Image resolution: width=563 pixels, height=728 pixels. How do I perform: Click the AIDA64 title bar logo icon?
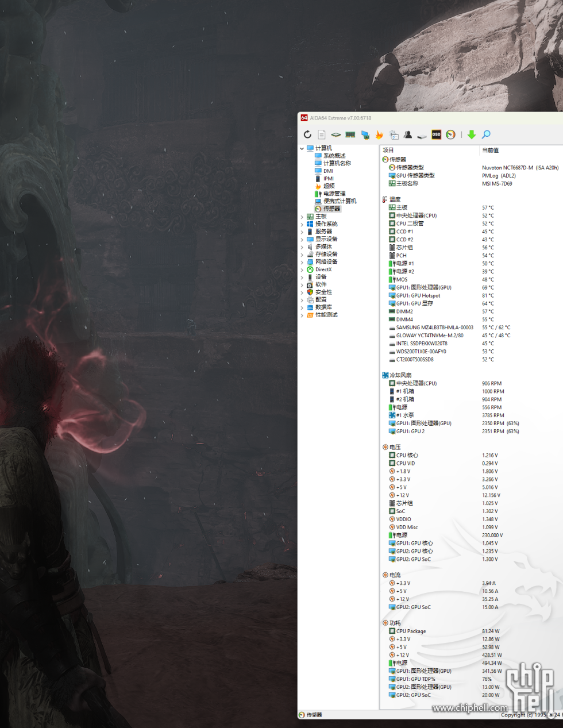click(304, 118)
